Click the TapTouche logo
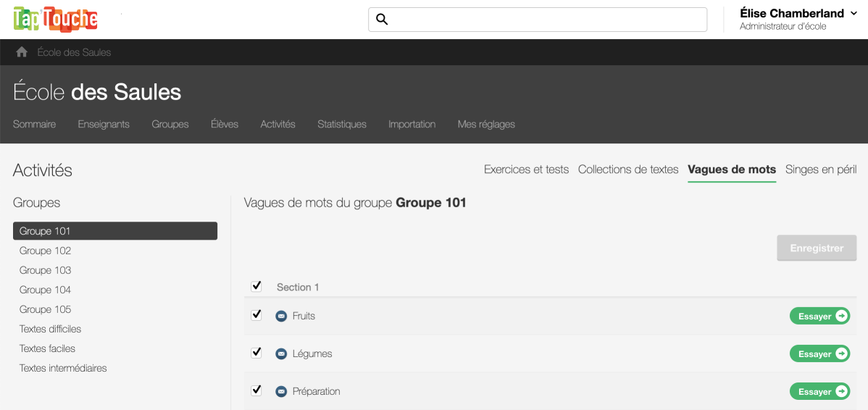The image size is (868, 410). (x=56, y=19)
